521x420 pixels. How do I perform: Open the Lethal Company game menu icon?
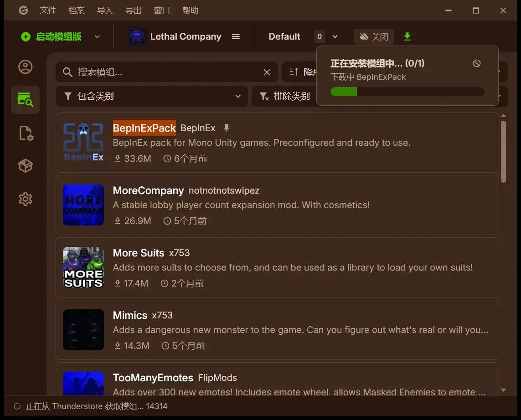coord(236,36)
